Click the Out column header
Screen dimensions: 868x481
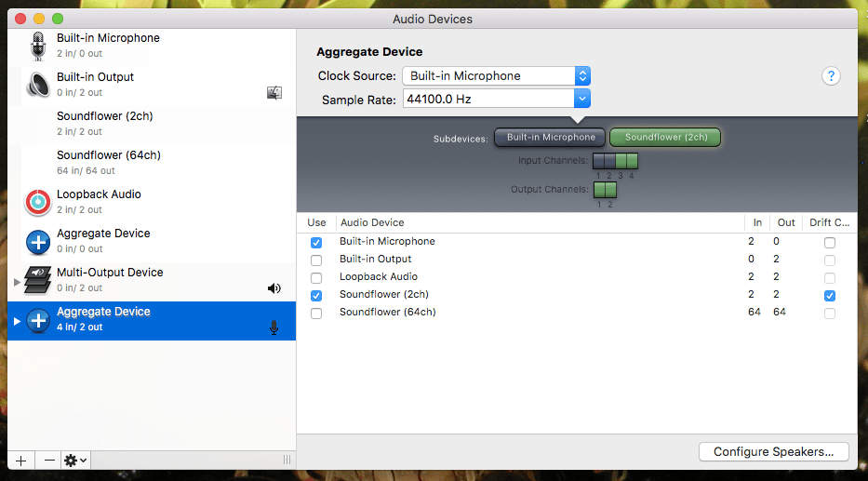pyautogui.click(x=785, y=222)
